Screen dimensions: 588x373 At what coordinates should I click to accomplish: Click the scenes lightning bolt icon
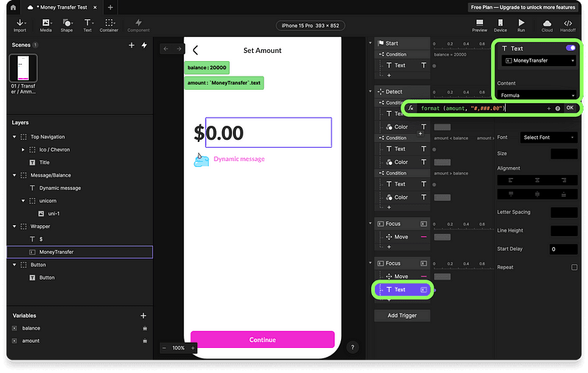[x=144, y=45]
